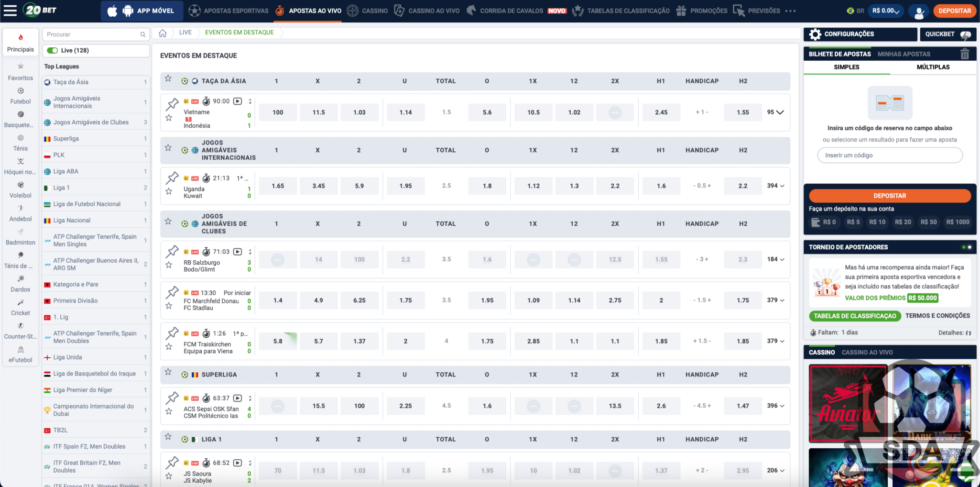This screenshot has width=980, height=487.
Task: Favorite the Liga 1 league star
Action: [x=168, y=436]
